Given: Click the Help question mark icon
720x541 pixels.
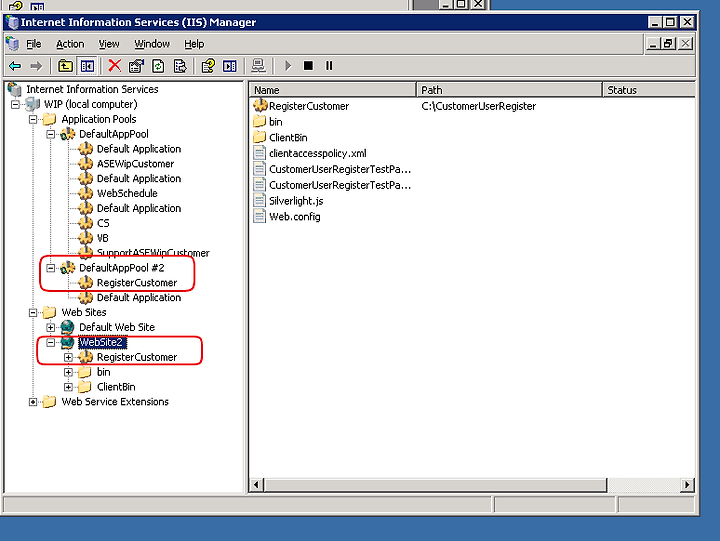Looking at the screenshot, I should [x=208, y=66].
